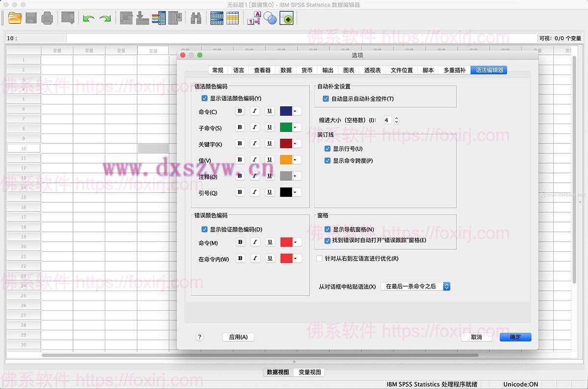The height and width of the screenshot is (389, 588).
Task: Enable 针对从右到左语言进行优化(R) checkbox
Action: pos(319,258)
